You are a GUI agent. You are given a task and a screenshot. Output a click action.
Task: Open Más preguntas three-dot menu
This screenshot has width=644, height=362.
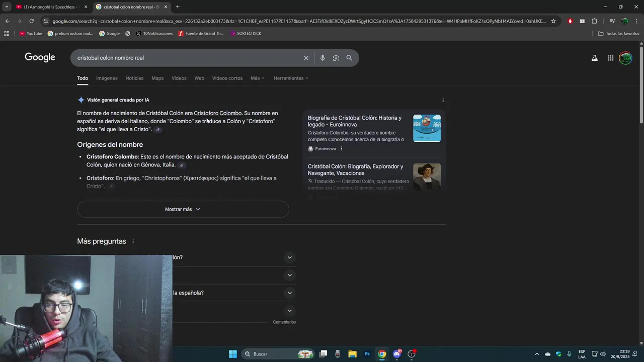coord(133,241)
